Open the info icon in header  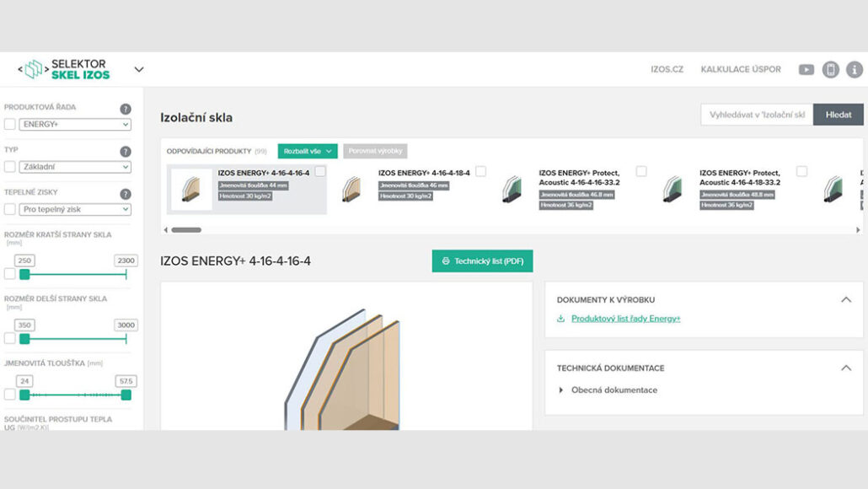[855, 70]
